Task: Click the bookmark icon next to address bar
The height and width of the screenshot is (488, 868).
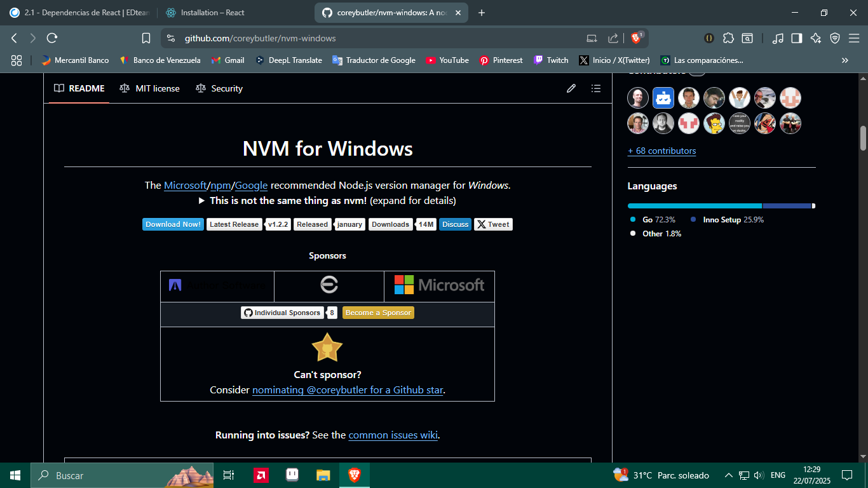Action: click(146, 38)
